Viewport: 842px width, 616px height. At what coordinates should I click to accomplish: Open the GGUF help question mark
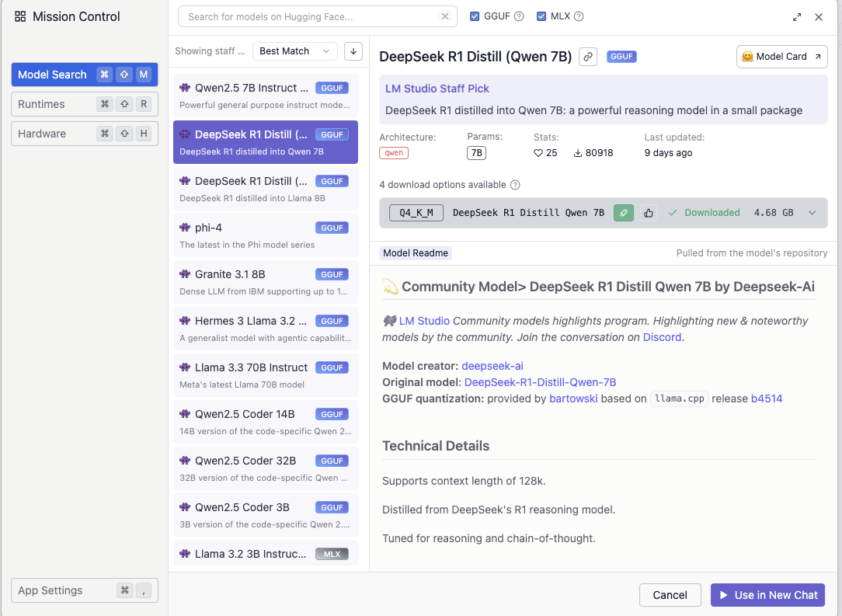519,16
